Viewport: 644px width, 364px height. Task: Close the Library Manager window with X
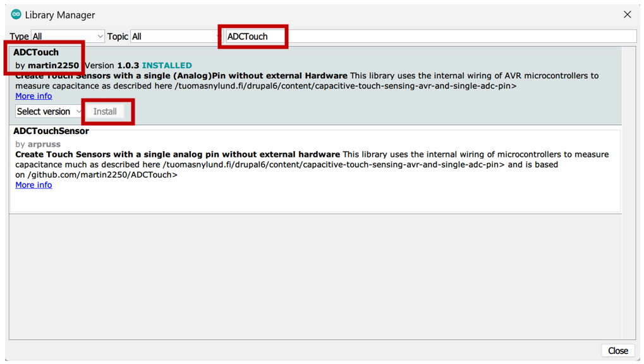[x=627, y=15]
